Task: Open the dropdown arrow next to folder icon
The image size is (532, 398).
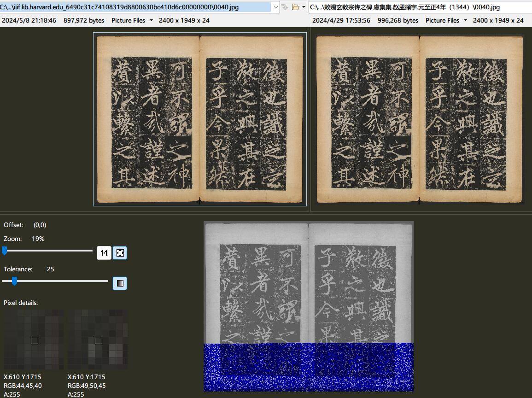Action: 304,7
